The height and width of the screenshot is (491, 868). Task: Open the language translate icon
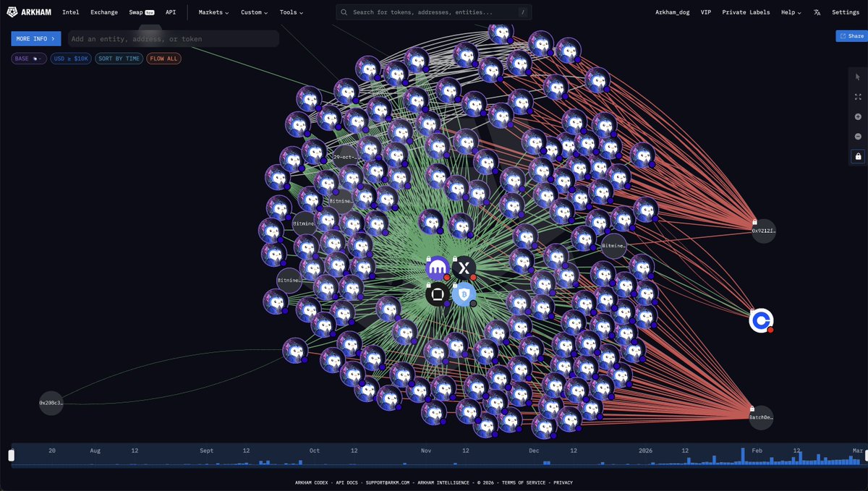(x=817, y=12)
